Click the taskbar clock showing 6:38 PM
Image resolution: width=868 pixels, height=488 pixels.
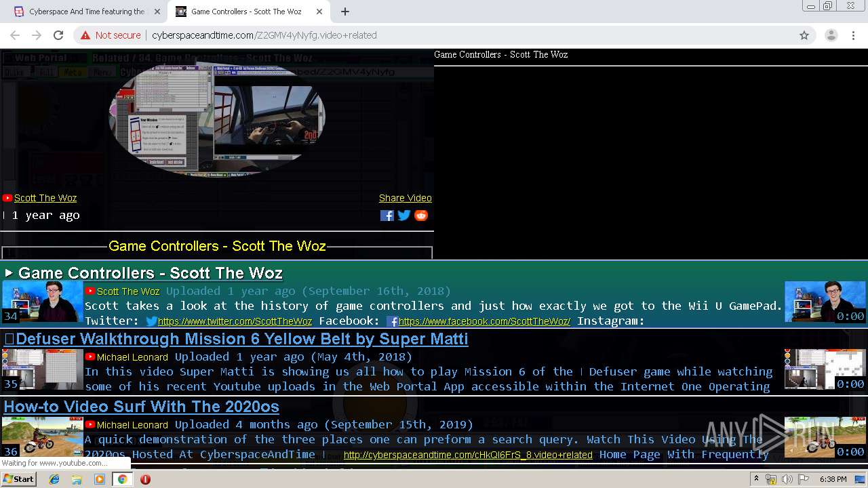[x=833, y=479]
